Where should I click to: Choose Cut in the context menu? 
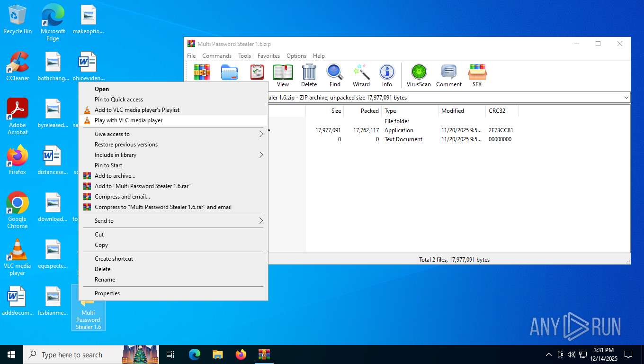(173, 235)
